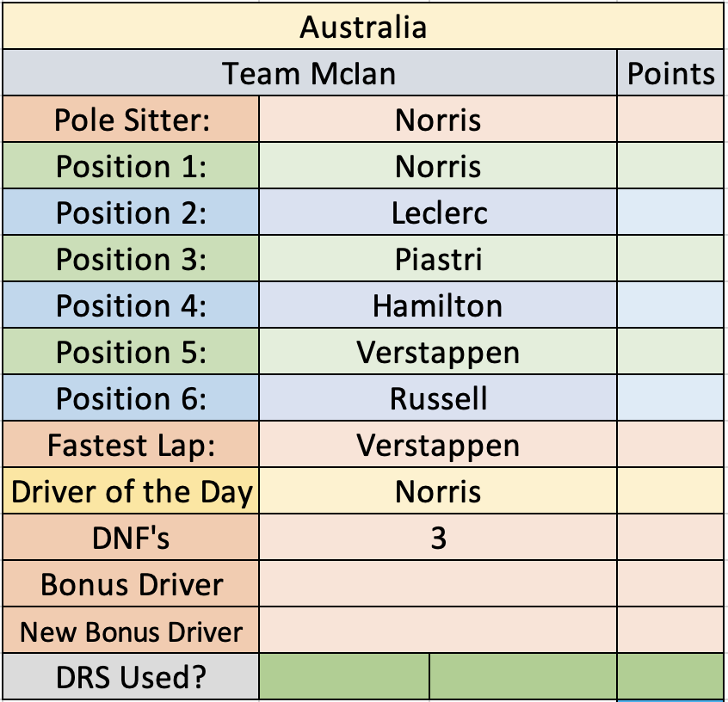Select Fastest Lap Verstappen cell

pos(438,444)
